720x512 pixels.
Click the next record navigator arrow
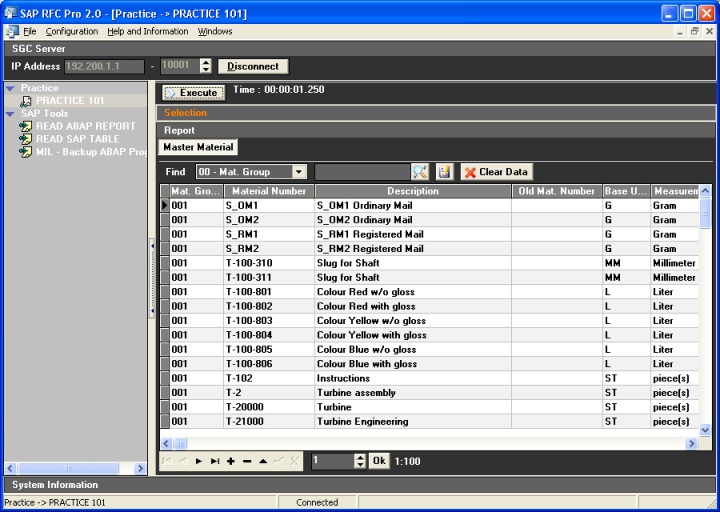click(x=199, y=461)
